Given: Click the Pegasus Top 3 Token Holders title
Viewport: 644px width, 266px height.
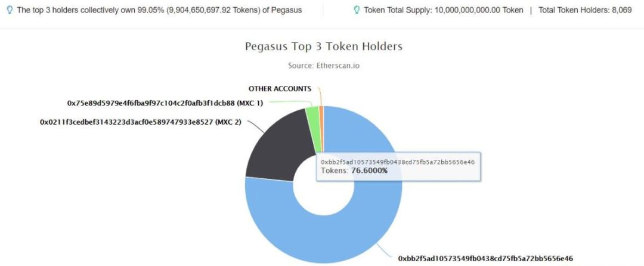Looking at the screenshot, I should (324, 47).
